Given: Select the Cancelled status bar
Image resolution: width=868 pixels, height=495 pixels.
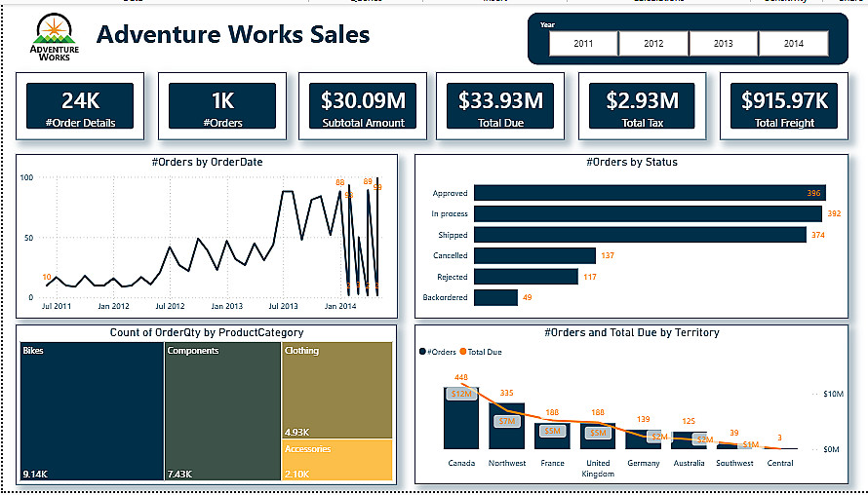Looking at the screenshot, I should tap(534, 255).
